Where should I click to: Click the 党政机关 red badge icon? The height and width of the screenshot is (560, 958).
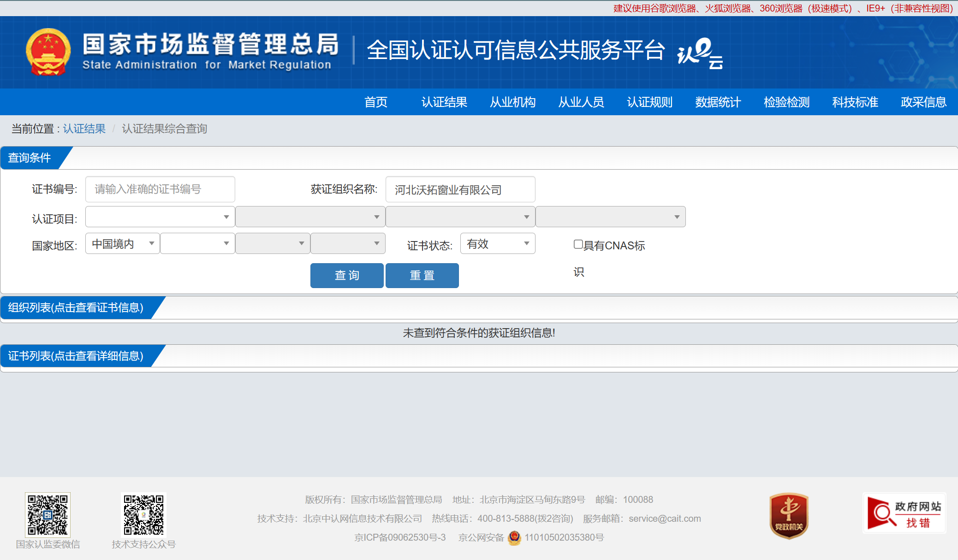pos(789,516)
